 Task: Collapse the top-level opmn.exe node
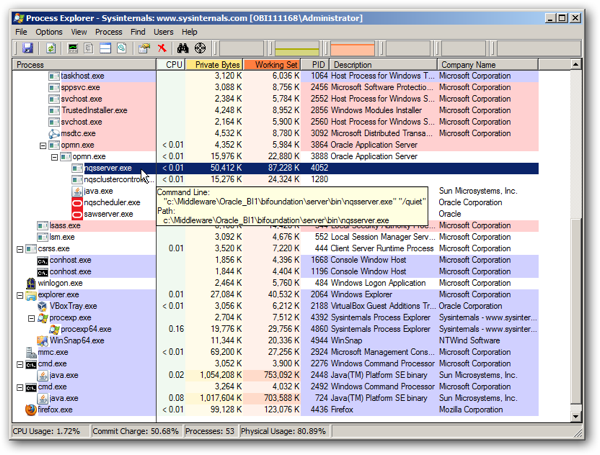[x=43, y=145]
